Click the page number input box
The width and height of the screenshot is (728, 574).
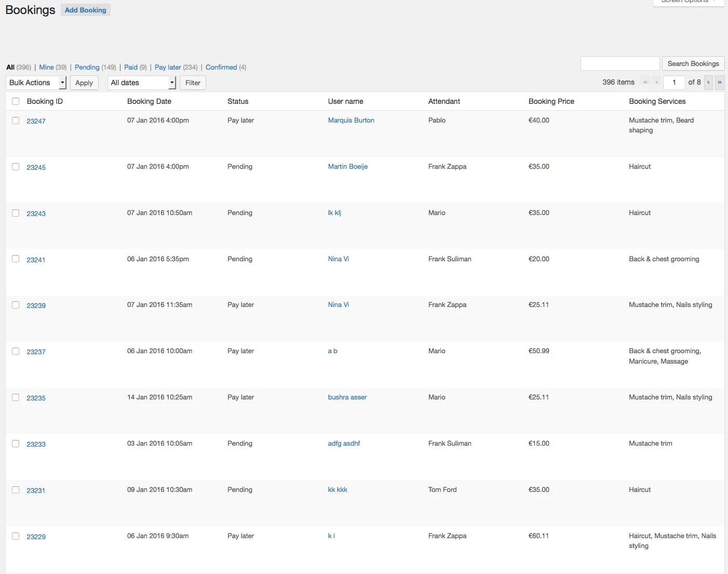(674, 82)
